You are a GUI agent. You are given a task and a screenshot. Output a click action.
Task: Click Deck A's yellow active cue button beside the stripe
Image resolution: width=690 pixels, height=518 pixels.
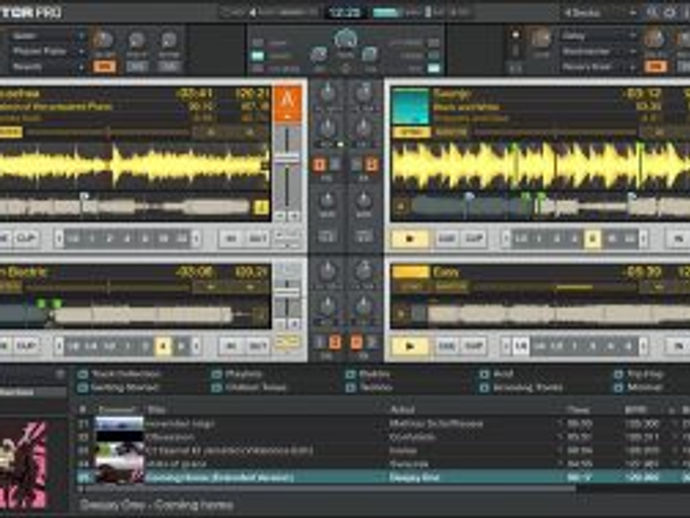[261, 207]
